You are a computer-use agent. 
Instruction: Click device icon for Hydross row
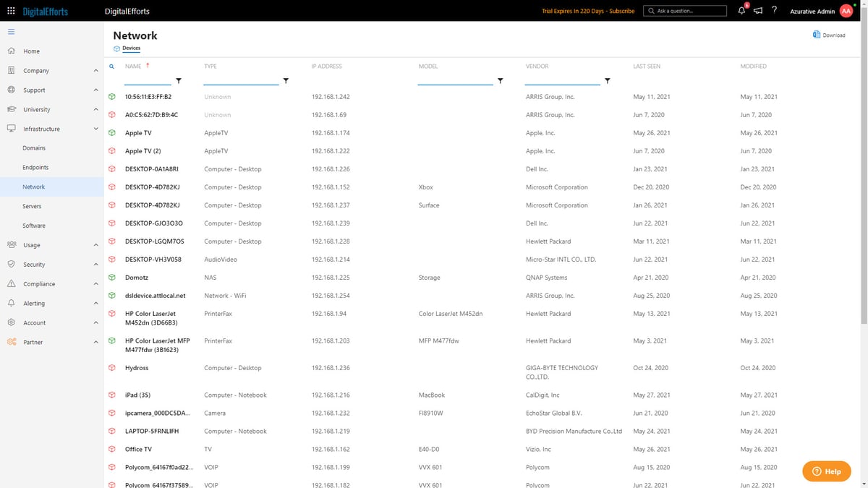pos(112,368)
